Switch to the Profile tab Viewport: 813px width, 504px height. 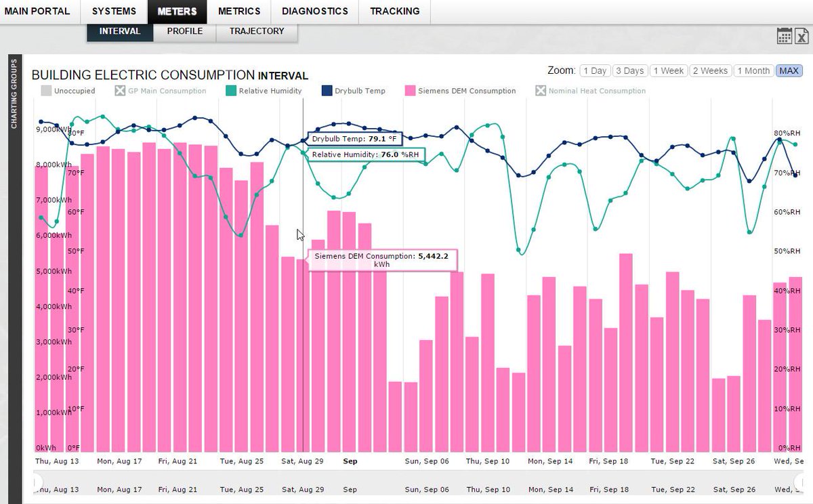[185, 31]
